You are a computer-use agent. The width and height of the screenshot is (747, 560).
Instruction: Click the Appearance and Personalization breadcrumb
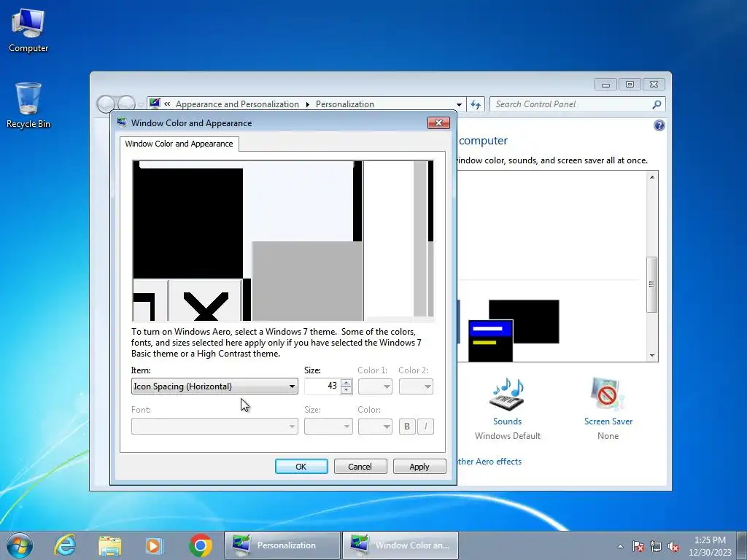tap(237, 104)
